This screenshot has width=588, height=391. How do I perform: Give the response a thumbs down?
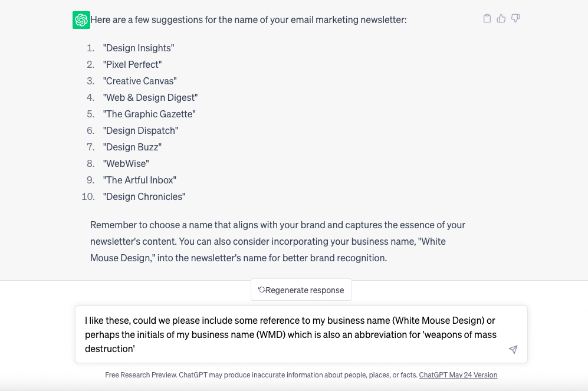pyautogui.click(x=515, y=18)
